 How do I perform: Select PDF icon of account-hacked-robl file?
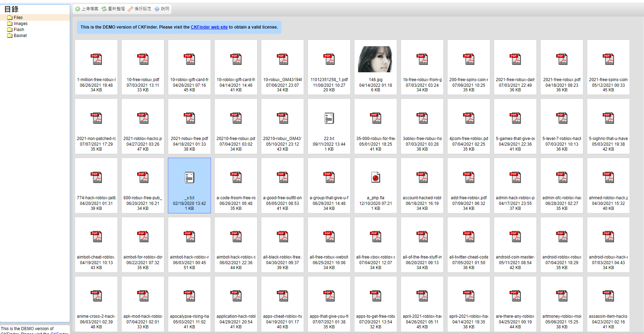point(422,177)
